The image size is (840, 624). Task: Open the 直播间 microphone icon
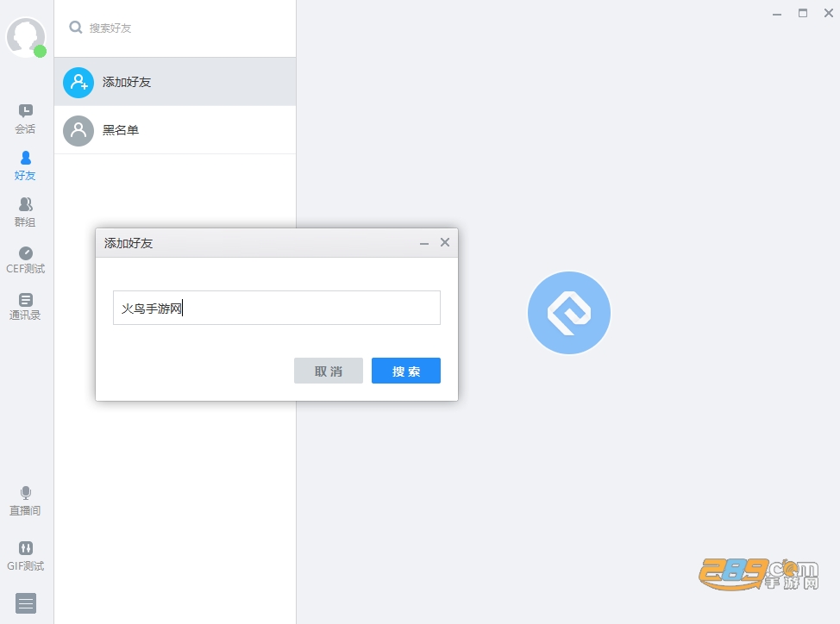coord(25,493)
